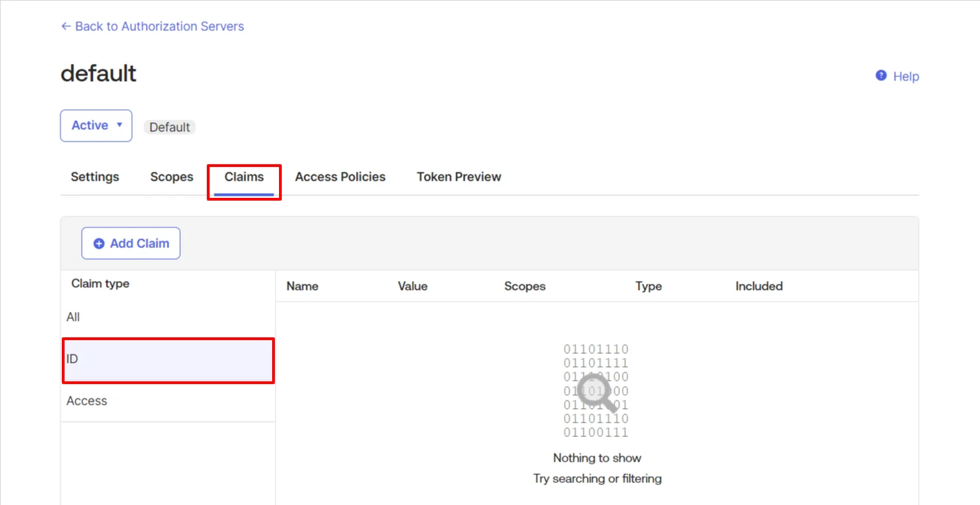Open the Access Policies tab
This screenshot has width=980, height=505.
tap(339, 177)
